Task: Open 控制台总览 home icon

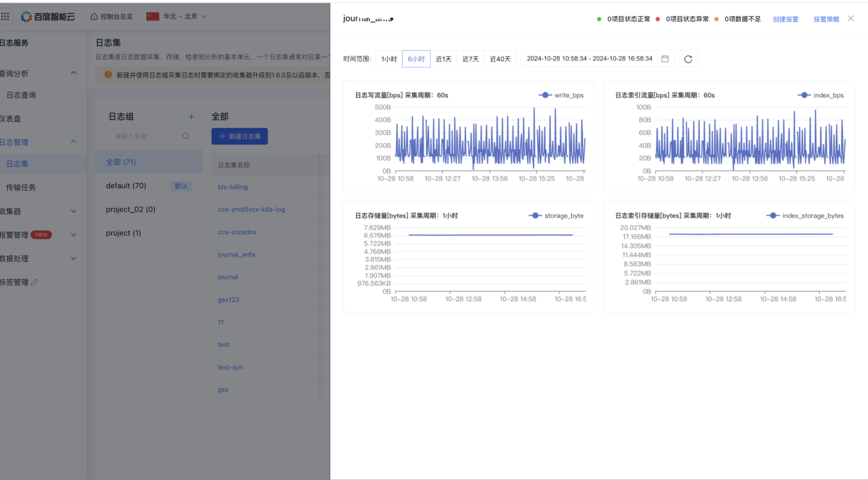Action: (94, 16)
